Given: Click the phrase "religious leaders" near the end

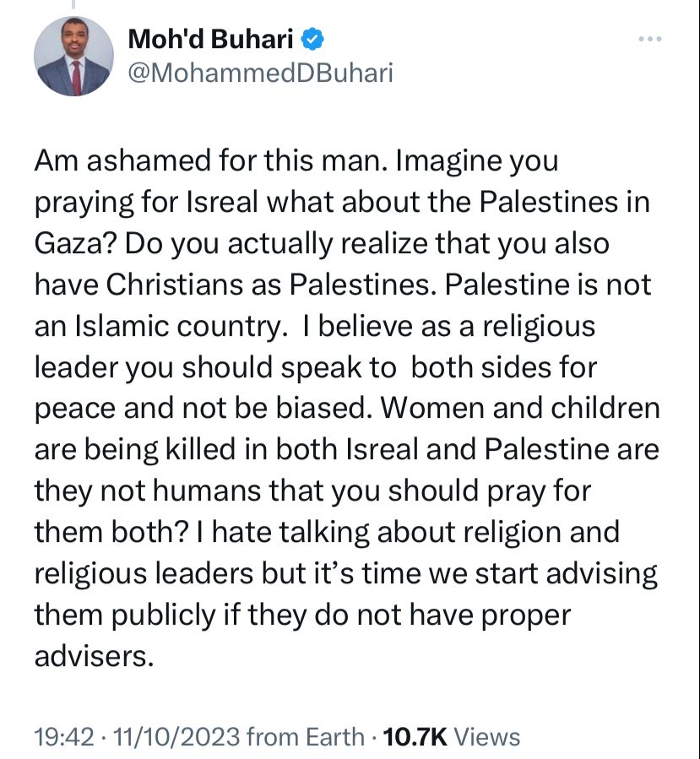Looking at the screenshot, I should point(144,574).
